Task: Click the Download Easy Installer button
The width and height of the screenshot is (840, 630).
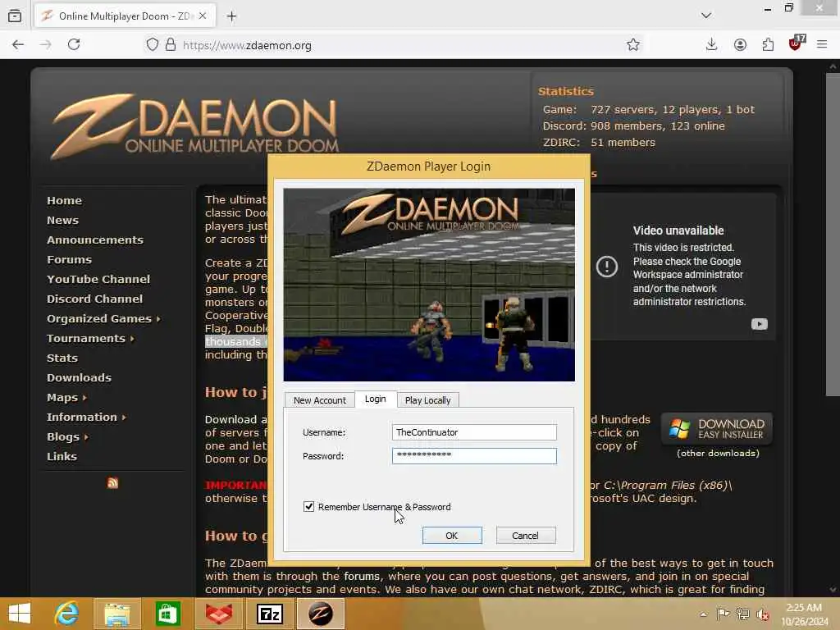Action: tap(717, 428)
